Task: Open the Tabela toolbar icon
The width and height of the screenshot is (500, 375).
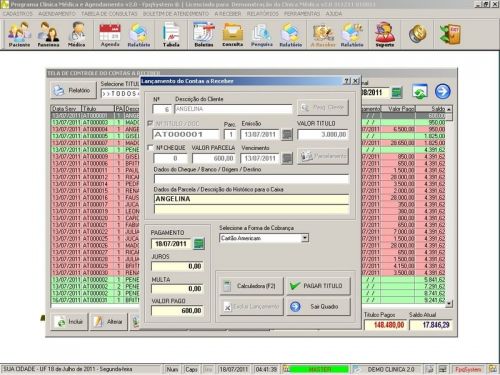Action: point(171,34)
